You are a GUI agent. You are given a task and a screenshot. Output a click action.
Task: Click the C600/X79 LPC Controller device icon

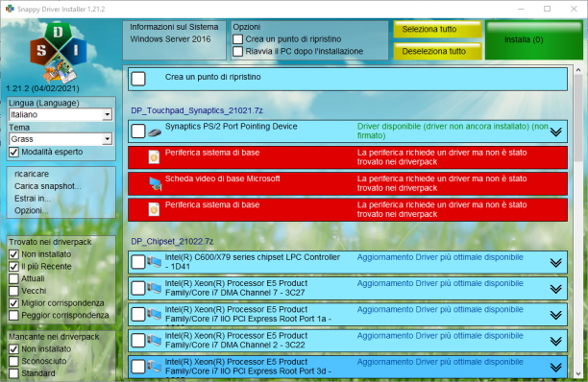[154, 261]
